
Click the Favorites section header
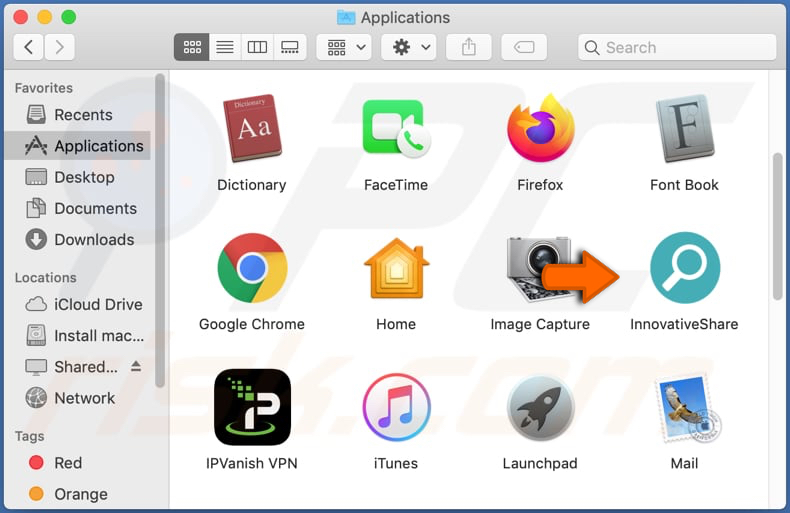click(x=44, y=88)
